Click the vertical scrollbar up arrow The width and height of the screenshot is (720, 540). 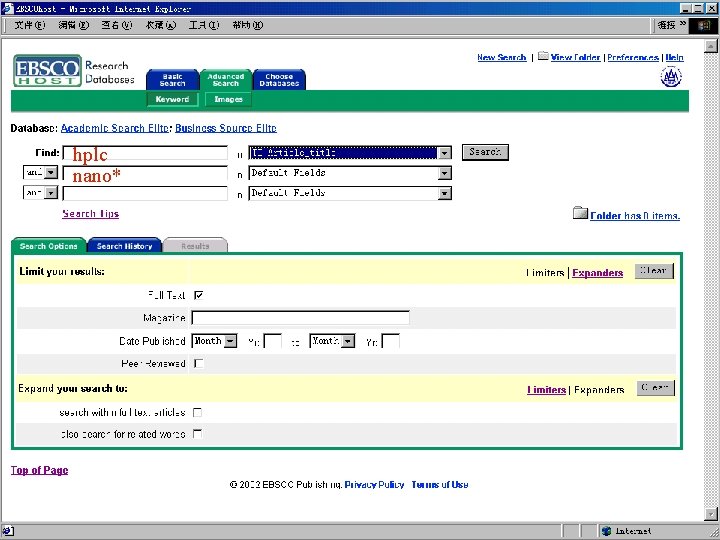click(x=710, y=46)
